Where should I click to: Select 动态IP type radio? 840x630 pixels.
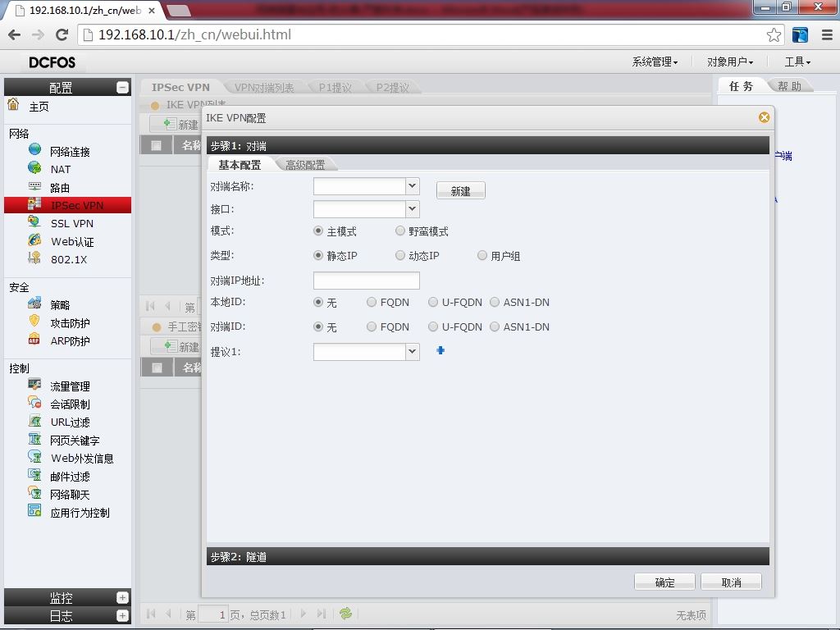pos(399,255)
